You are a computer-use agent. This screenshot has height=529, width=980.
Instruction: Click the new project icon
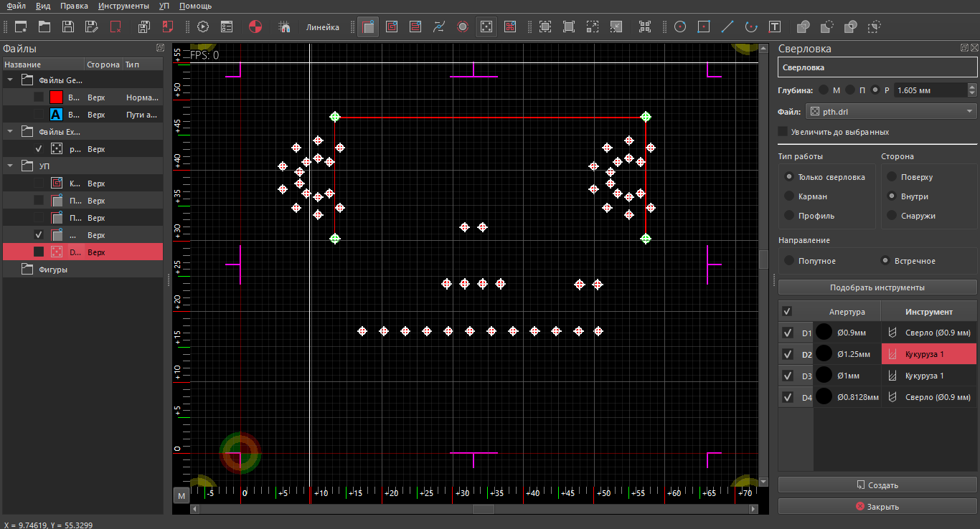[21, 27]
